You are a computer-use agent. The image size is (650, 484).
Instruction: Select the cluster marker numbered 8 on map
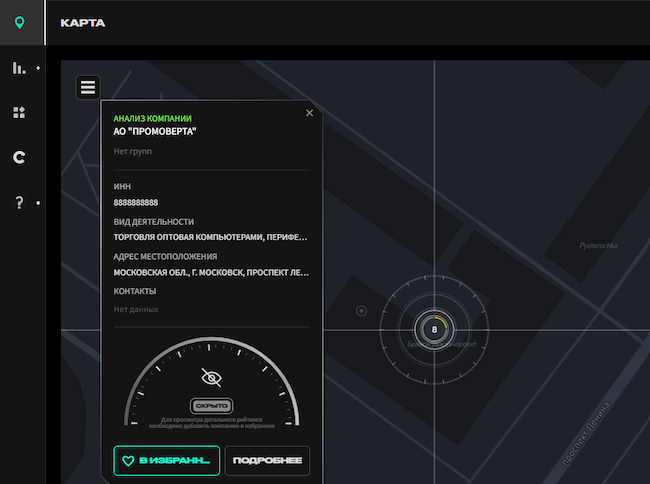(x=434, y=330)
